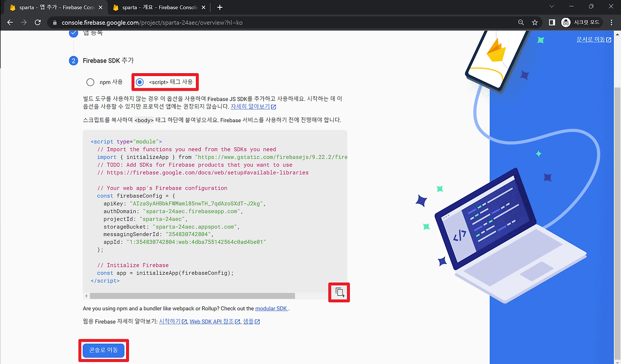Click the 앱 등록 step label
The height and width of the screenshot is (364, 621).
pos(93,33)
